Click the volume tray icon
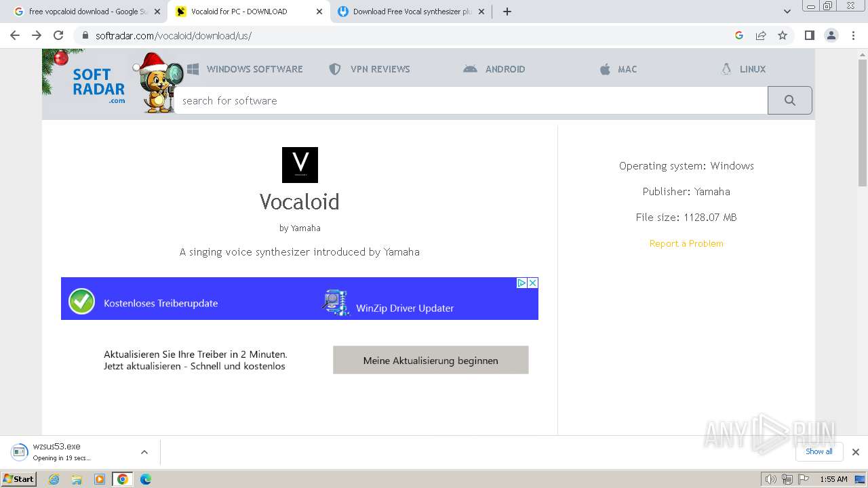The image size is (868, 488). point(771,479)
